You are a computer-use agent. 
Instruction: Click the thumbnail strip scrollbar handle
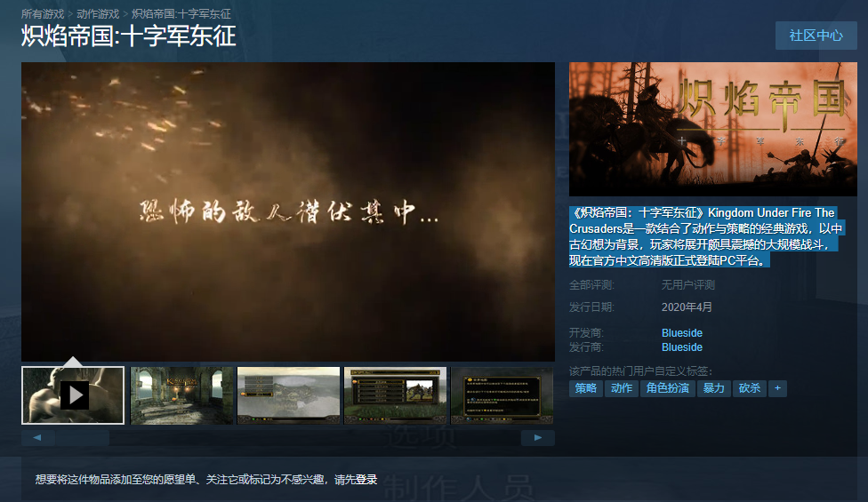[82, 438]
